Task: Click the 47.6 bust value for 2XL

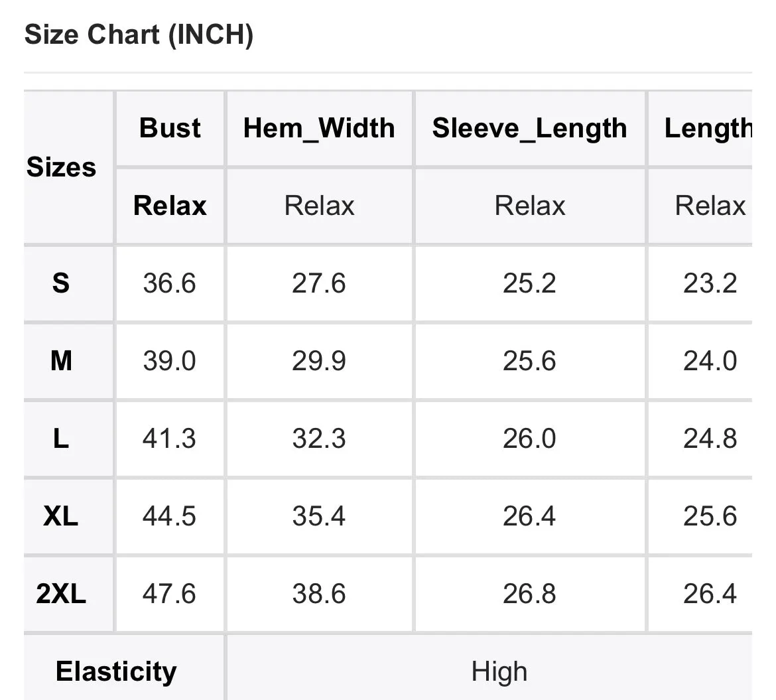Action: (x=169, y=593)
